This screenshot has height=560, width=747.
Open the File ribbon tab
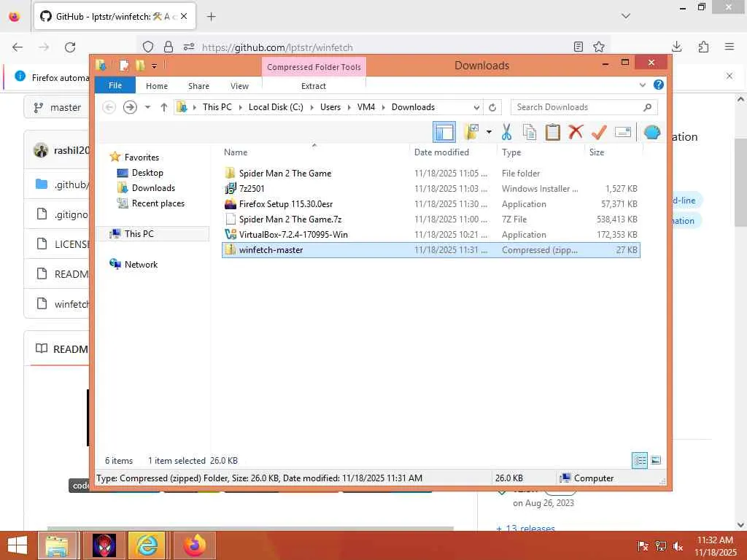pos(115,85)
